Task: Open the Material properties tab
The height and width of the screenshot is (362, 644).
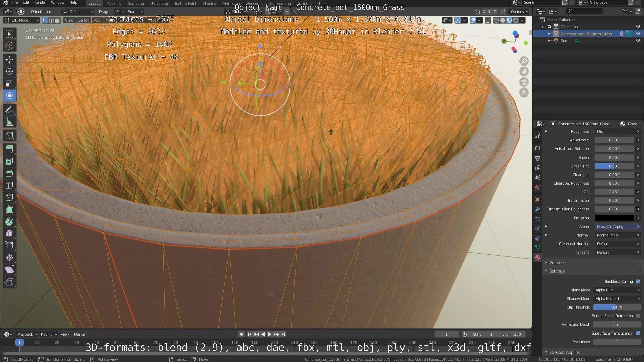Action: pyautogui.click(x=538, y=257)
